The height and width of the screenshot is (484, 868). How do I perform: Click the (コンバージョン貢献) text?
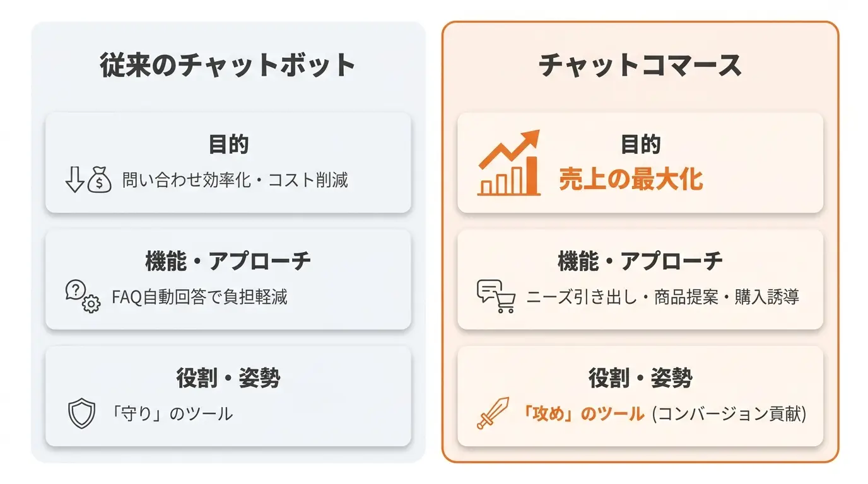pos(729,413)
